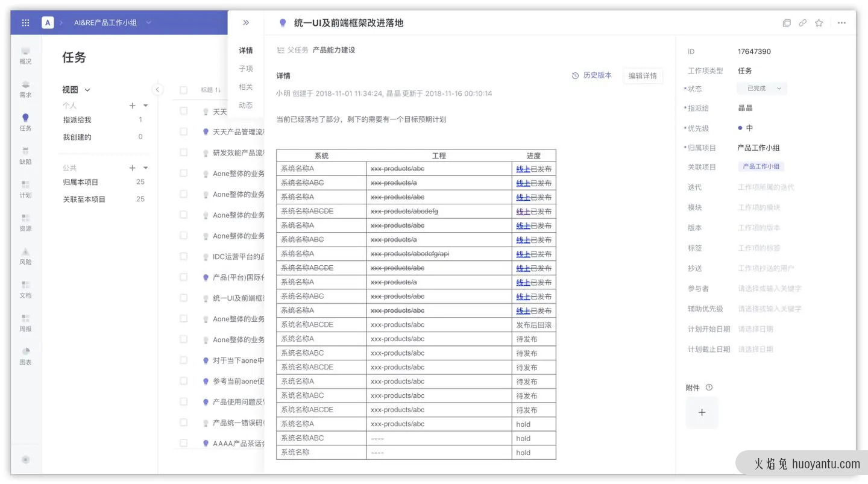Switch to the 子项 tab
Image resolution: width=868 pixels, height=484 pixels.
click(x=246, y=69)
